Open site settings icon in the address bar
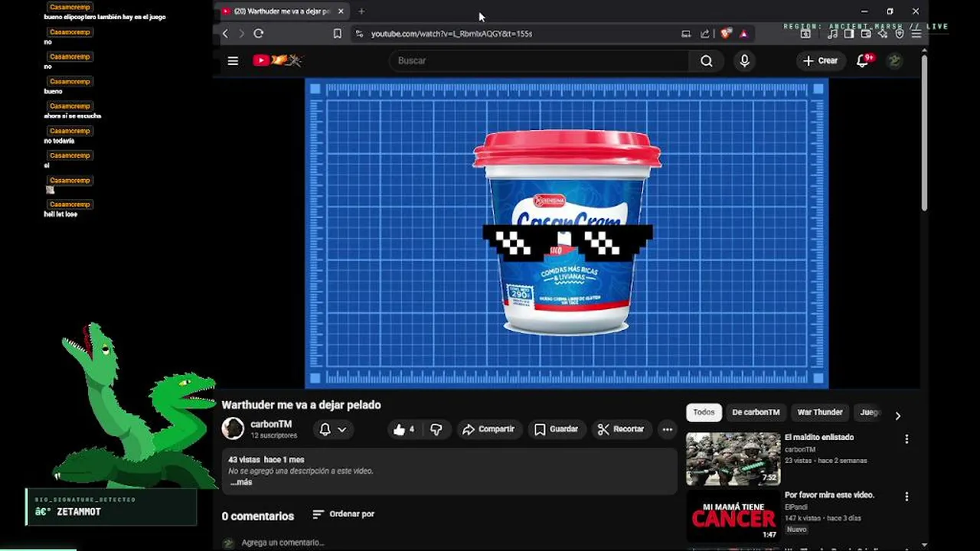Image resolution: width=980 pixels, height=551 pixels. pyautogui.click(x=359, y=34)
